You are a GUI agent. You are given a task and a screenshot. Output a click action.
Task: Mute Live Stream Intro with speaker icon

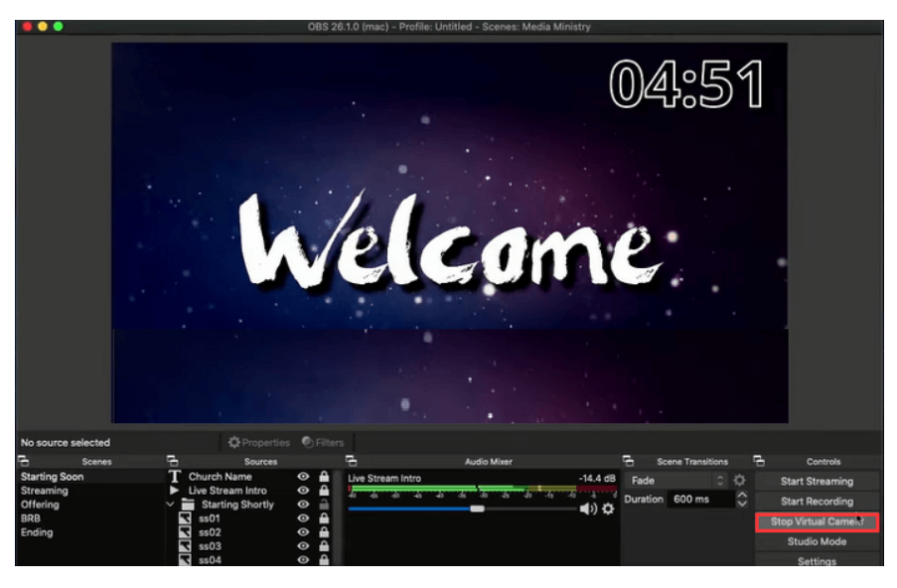coord(588,509)
